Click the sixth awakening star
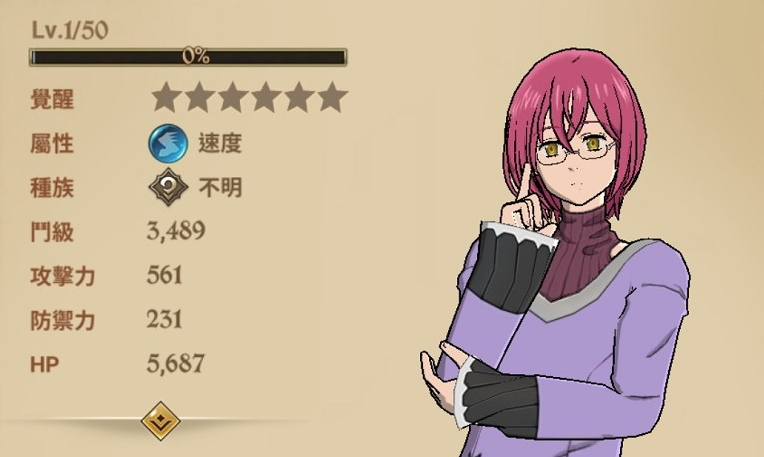 click(332, 97)
